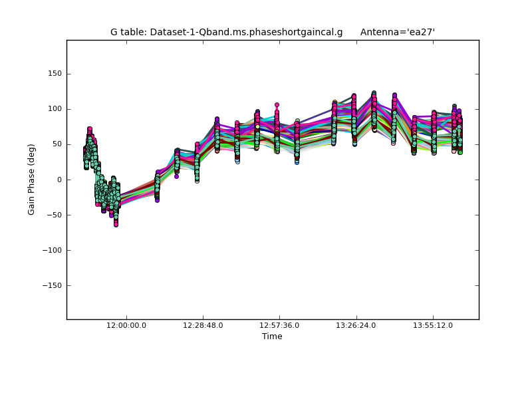Click the 100 y-axis tick label
Screen dimensions: 532x399
coord(55,109)
